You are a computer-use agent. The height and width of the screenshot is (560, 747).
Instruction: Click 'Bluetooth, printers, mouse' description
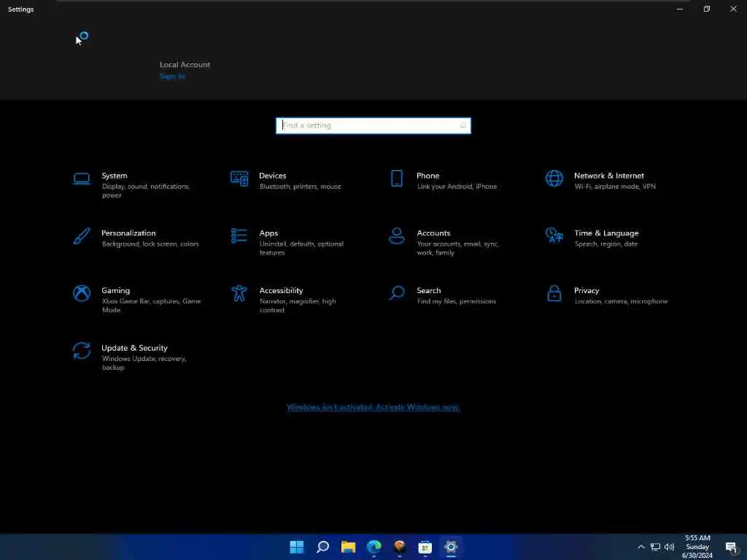coord(300,187)
